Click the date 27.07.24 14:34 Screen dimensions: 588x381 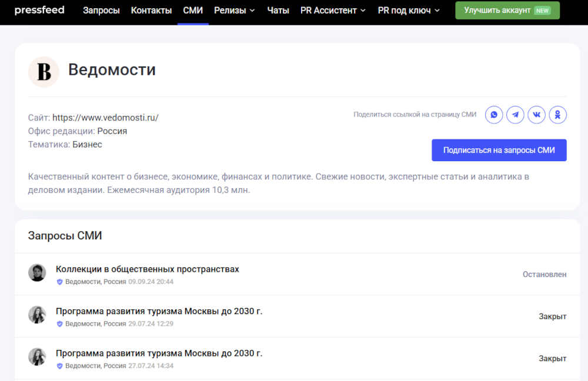(x=151, y=366)
